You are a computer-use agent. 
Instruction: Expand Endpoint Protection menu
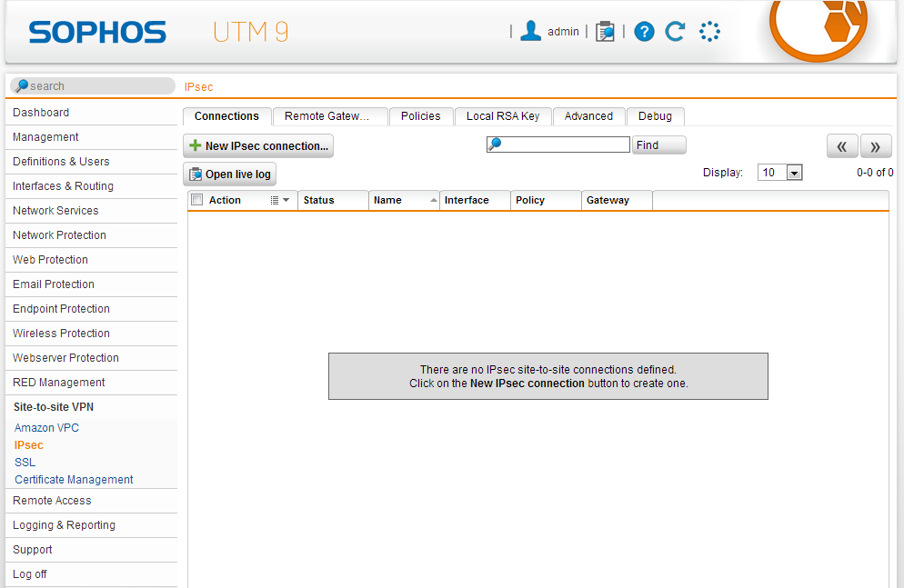(x=92, y=309)
